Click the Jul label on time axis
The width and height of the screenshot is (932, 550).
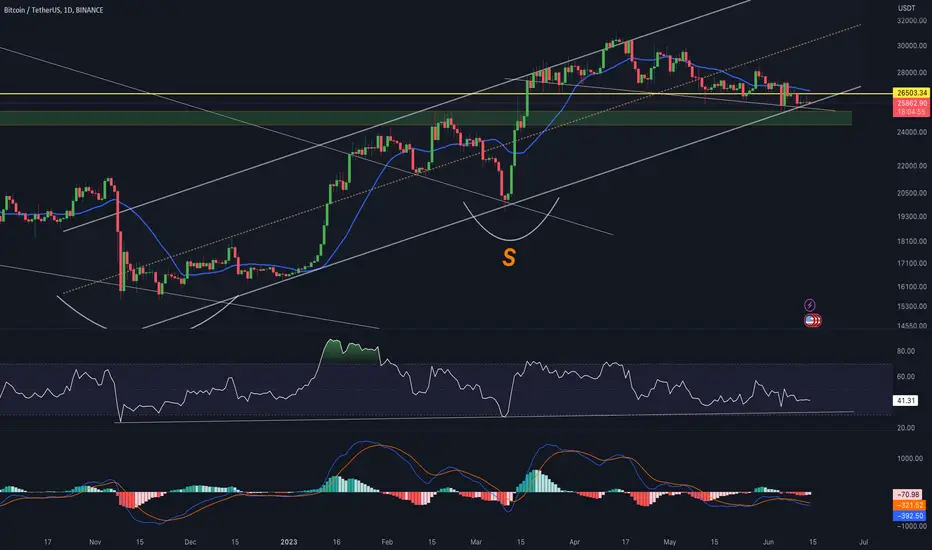coord(864,542)
